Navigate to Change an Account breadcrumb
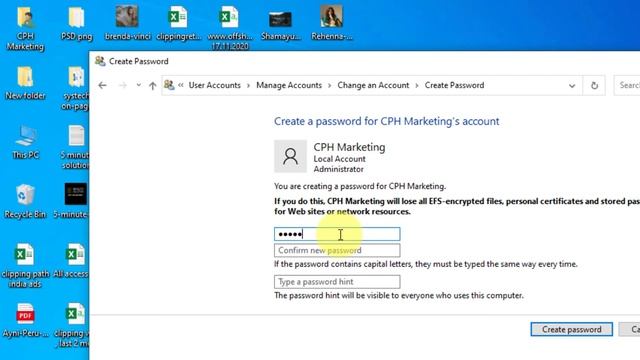The image size is (640, 360). [x=373, y=85]
